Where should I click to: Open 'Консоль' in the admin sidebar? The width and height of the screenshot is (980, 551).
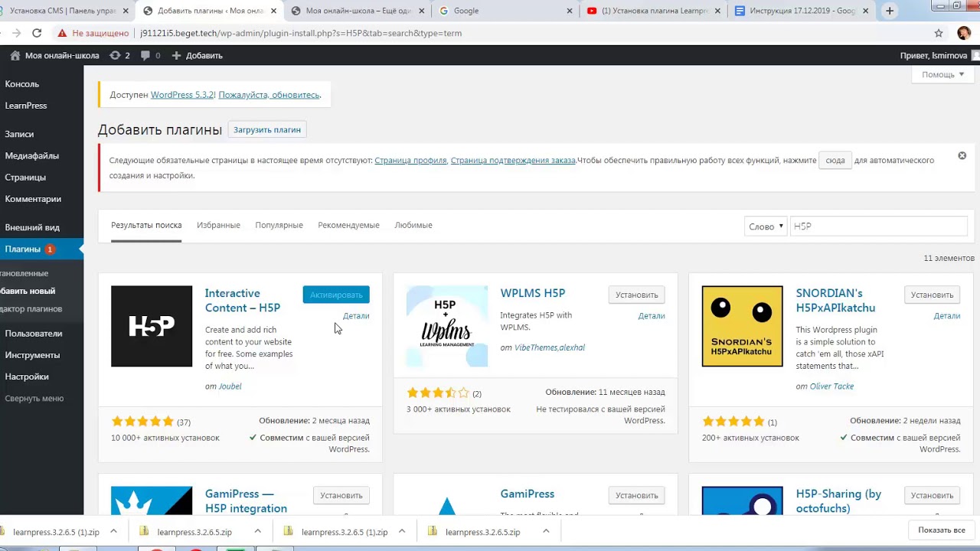coord(22,84)
